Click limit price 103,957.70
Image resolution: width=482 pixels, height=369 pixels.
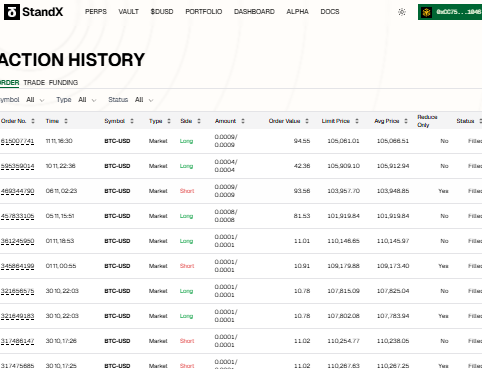click(343, 191)
